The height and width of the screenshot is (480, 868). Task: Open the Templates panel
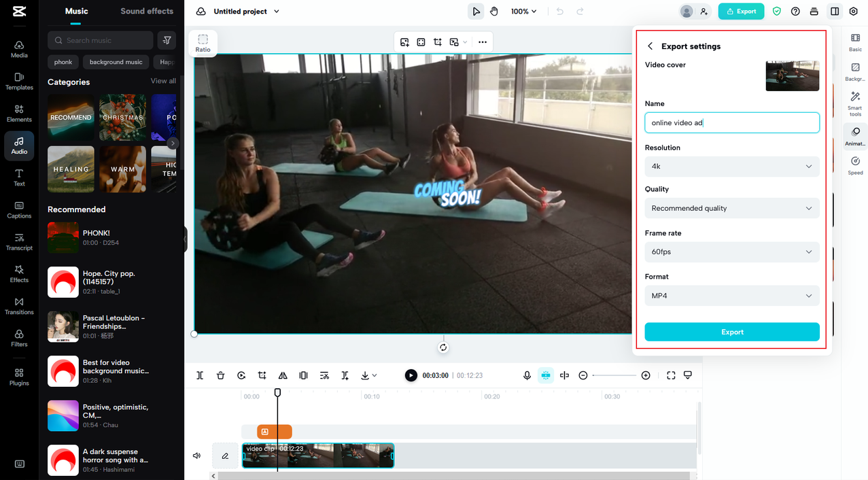point(19,81)
